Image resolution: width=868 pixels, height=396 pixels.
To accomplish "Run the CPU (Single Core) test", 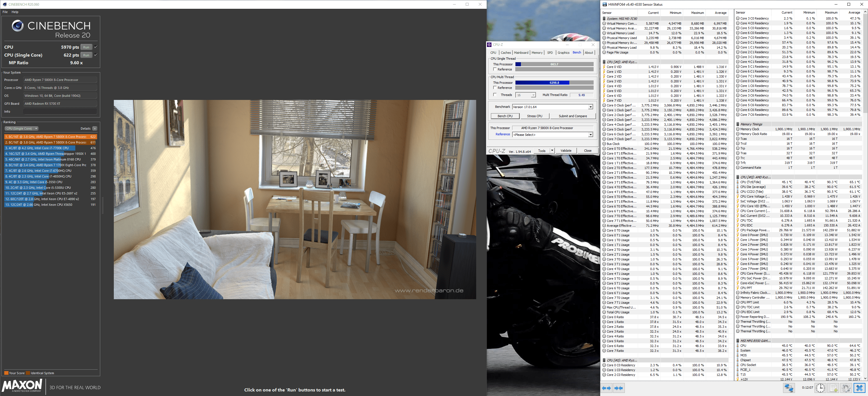I will pos(86,55).
